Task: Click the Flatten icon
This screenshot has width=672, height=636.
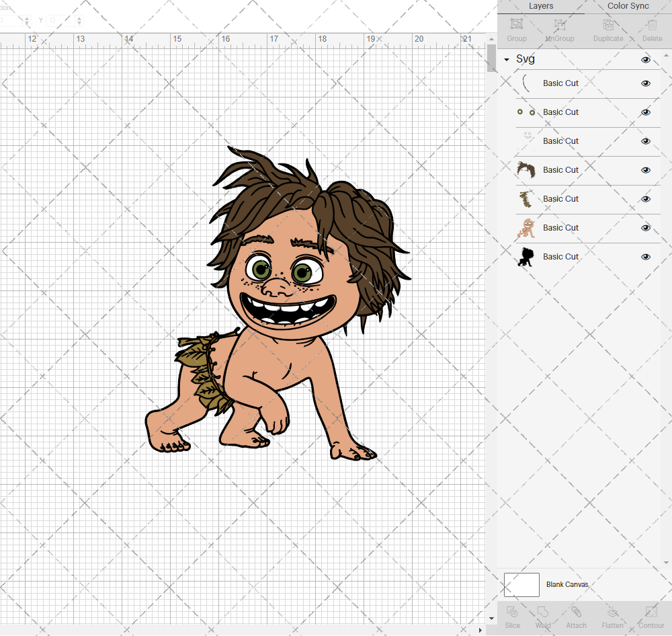Action: coord(612,612)
